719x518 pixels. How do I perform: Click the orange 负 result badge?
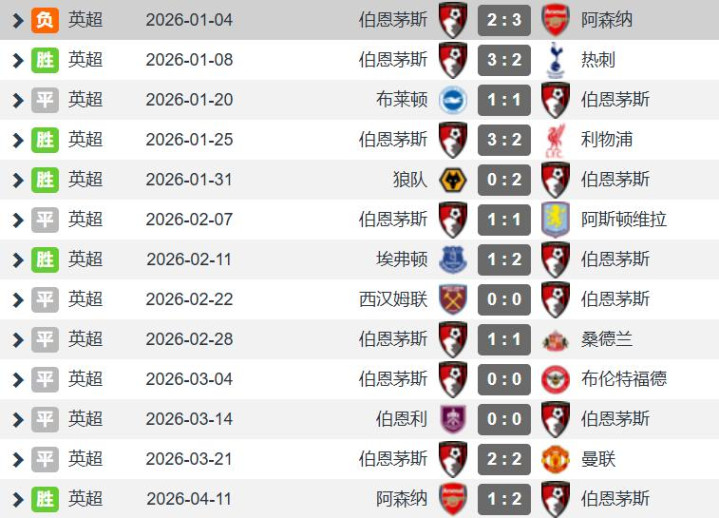(x=45, y=20)
